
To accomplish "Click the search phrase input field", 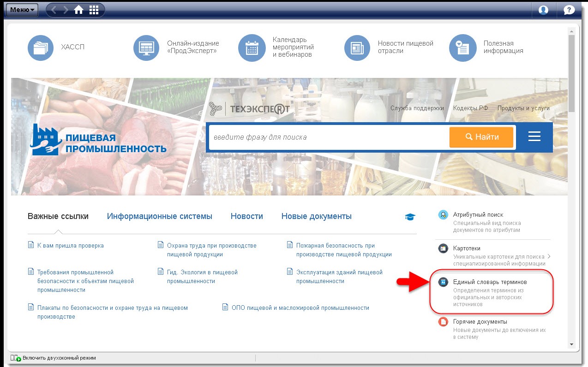I will point(329,137).
